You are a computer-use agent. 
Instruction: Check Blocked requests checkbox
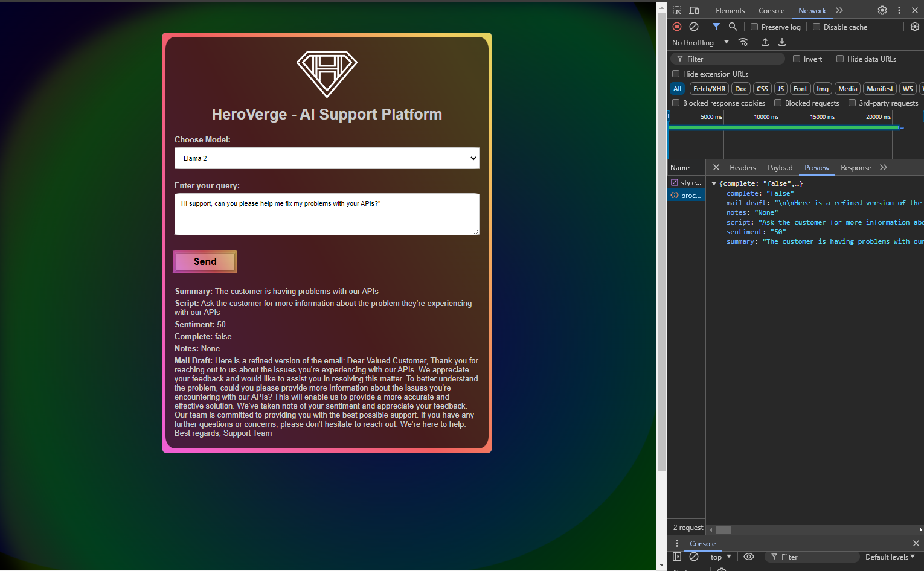pyautogui.click(x=778, y=103)
